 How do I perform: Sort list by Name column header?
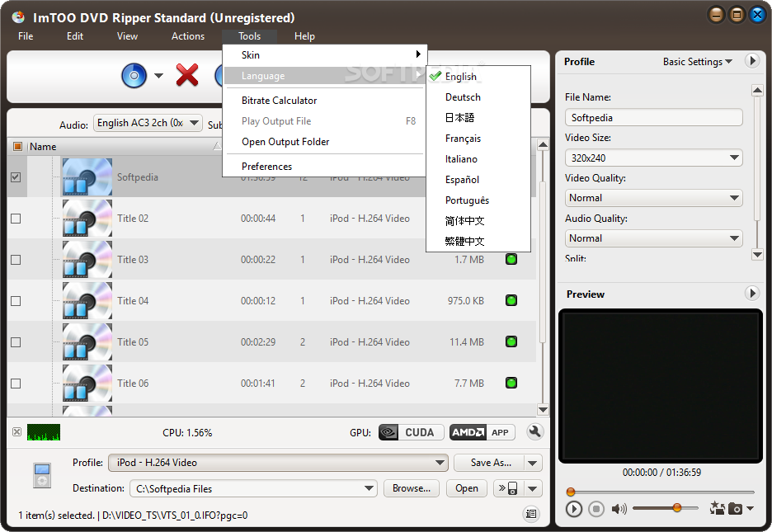tap(123, 146)
